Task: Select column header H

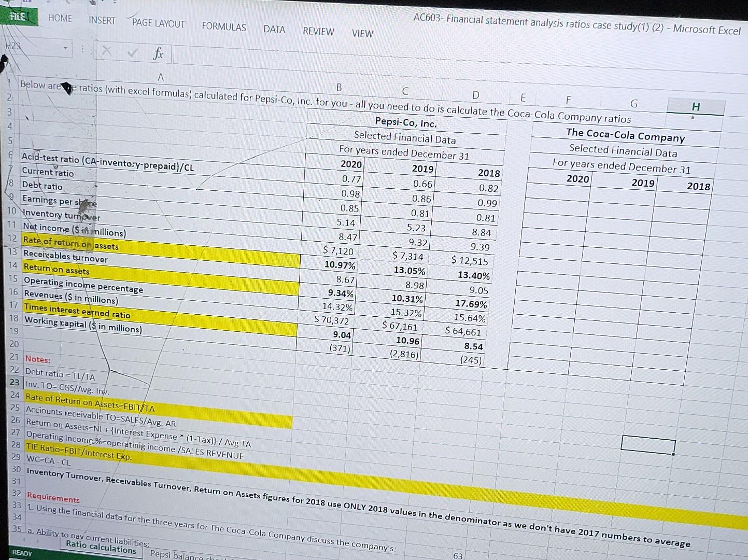Action: point(696,107)
